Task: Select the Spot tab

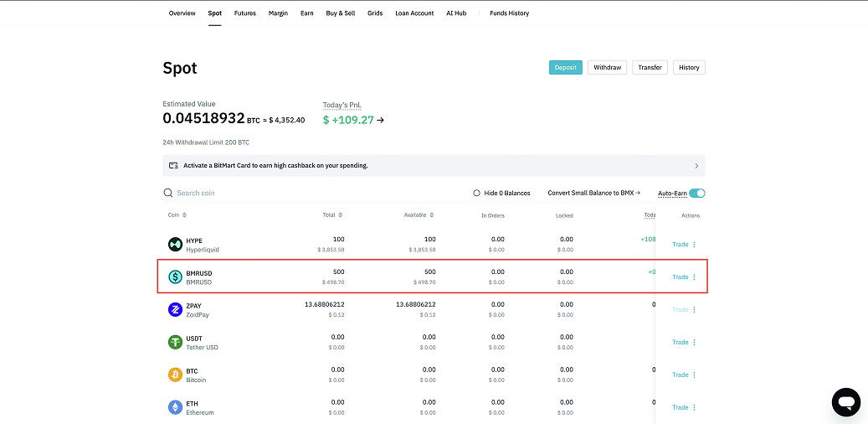Action: [x=215, y=13]
